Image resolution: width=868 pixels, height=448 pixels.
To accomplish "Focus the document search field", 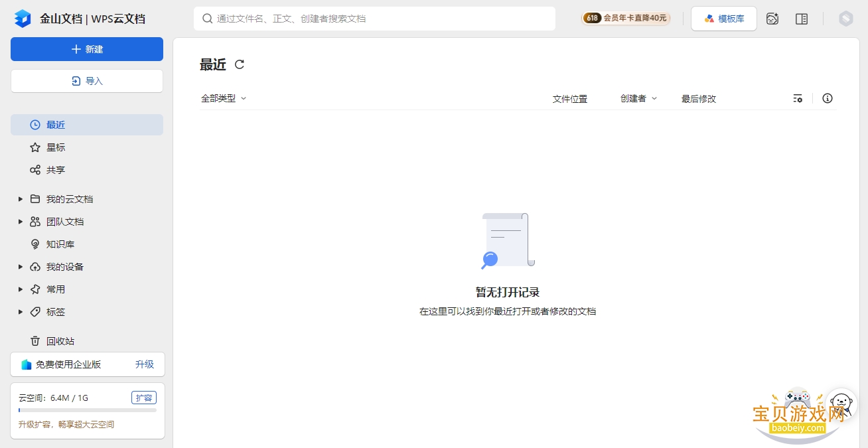I will tap(374, 19).
